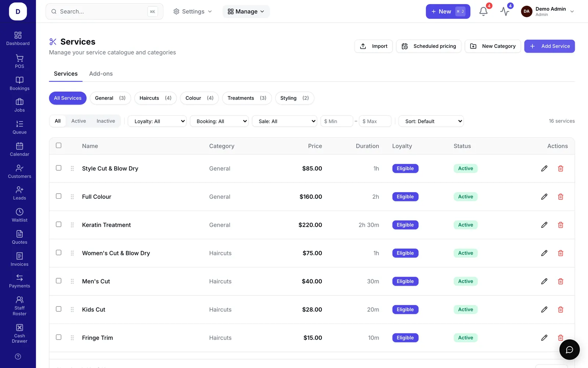The width and height of the screenshot is (588, 368).
Task: Expand the Manage menu in top bar
Action: [x=246, y=11]
